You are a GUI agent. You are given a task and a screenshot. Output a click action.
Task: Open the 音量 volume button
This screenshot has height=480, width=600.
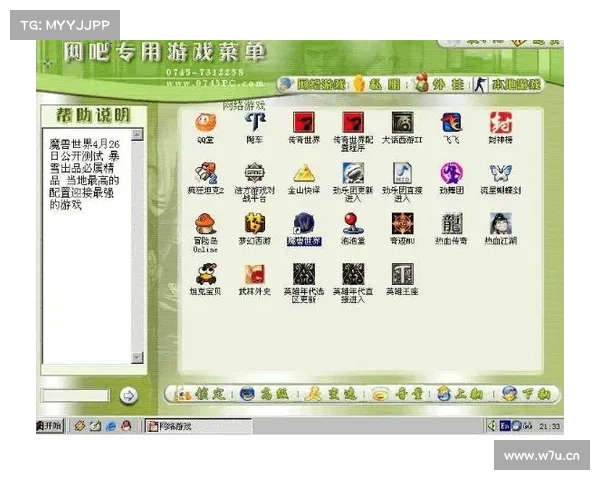[x=399, y=394]
